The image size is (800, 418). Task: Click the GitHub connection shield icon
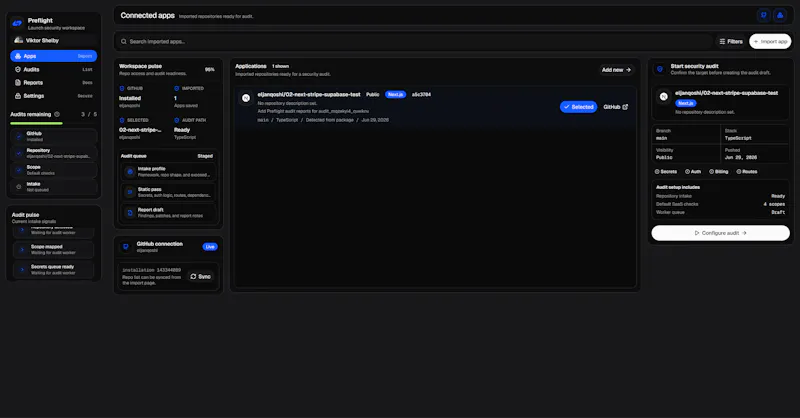126,247
